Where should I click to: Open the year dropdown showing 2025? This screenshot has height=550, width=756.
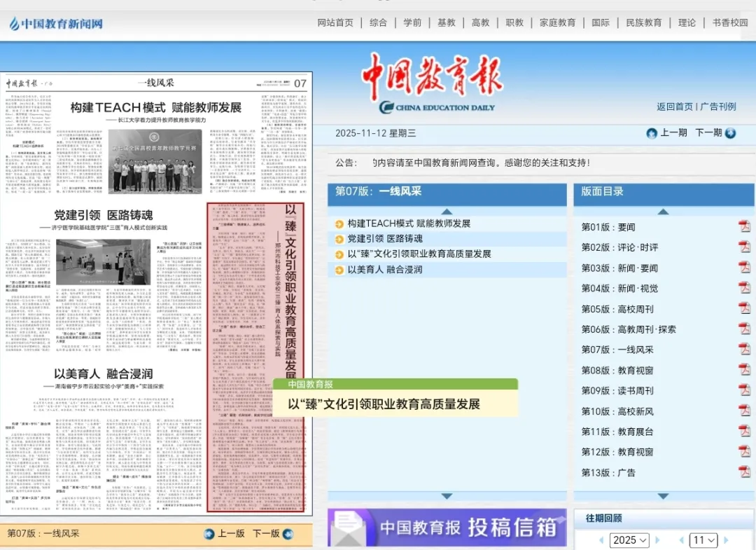pyautogui.click(x=629, y=540)
